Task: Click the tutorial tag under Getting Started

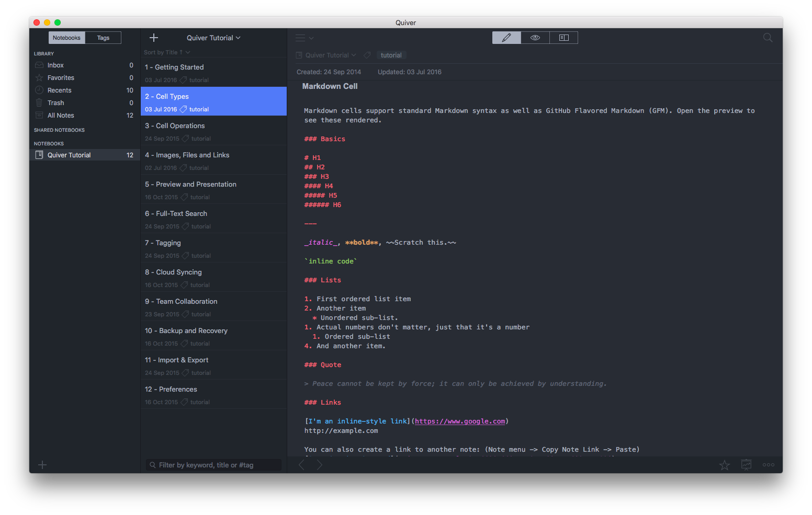Action: point(199,80)
